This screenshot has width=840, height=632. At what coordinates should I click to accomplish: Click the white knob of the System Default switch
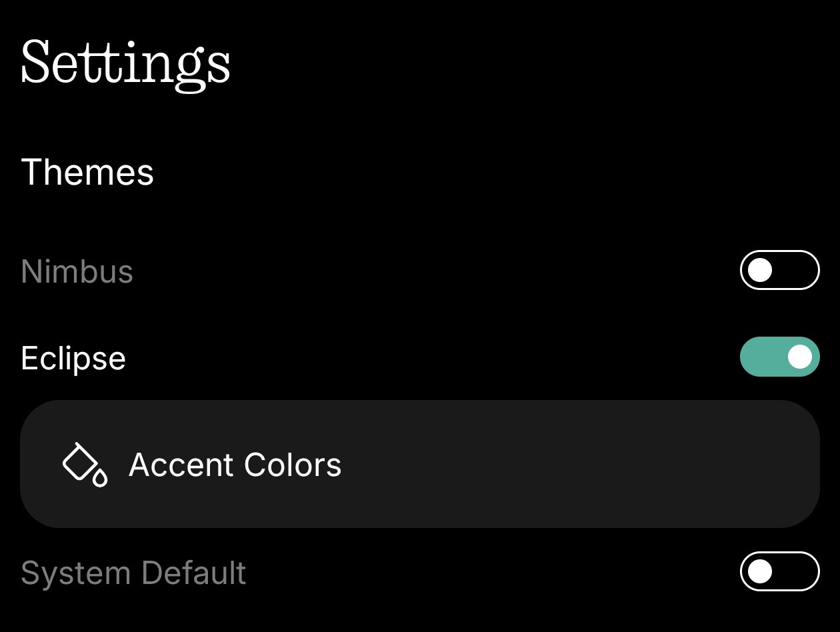pos(760,571)
